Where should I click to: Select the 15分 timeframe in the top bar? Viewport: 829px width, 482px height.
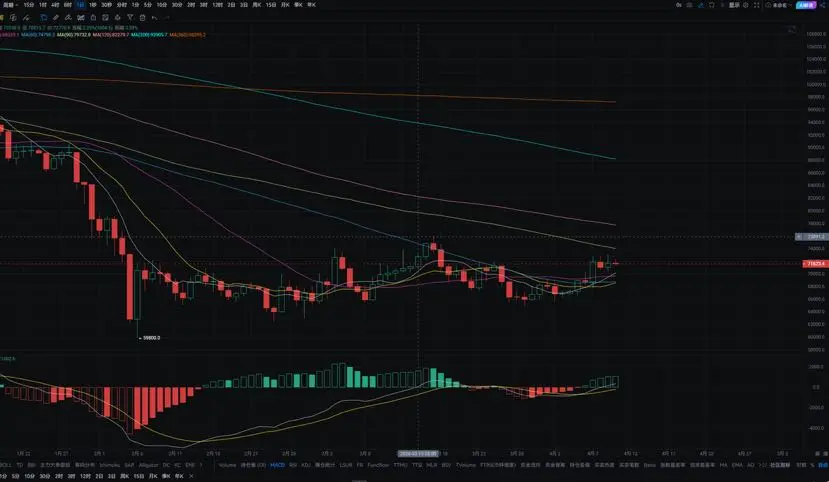[29, 5]
